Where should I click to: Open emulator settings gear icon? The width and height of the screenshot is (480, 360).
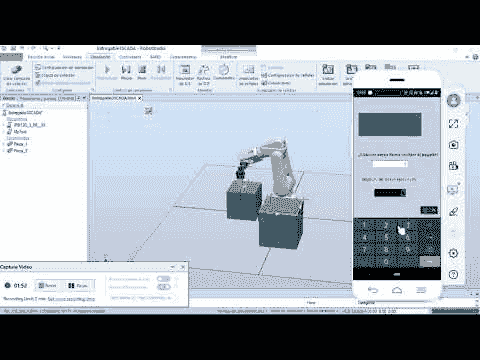coord(453,253)
